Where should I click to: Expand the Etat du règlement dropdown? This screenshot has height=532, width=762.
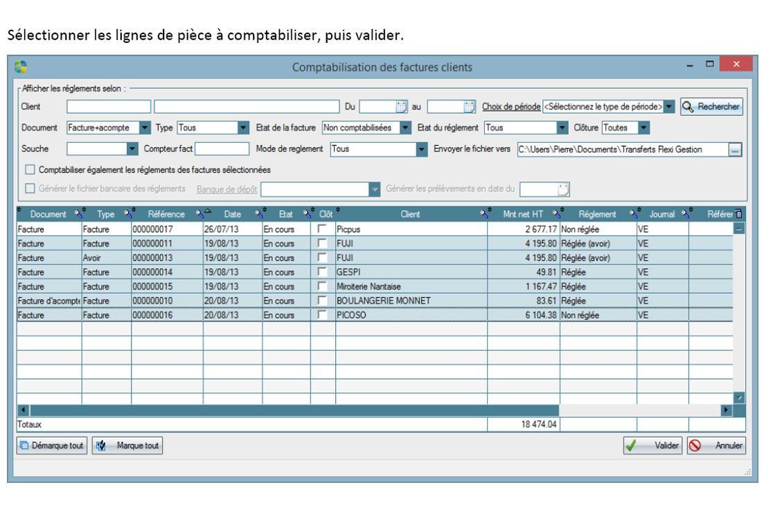coord(562,127)
